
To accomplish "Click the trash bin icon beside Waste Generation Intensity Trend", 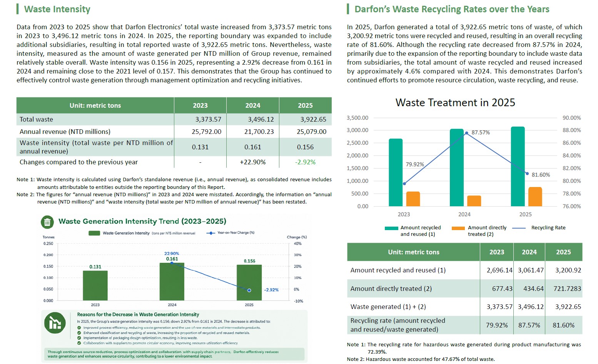I will point(47,222).
